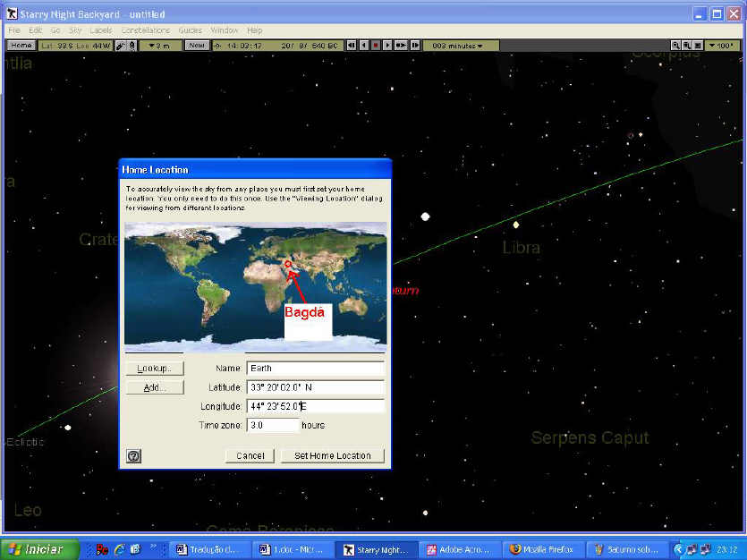This screenshot has width=747, height=560.
Task: Click the second magnifier zoom icon
Action: [686, 46]
